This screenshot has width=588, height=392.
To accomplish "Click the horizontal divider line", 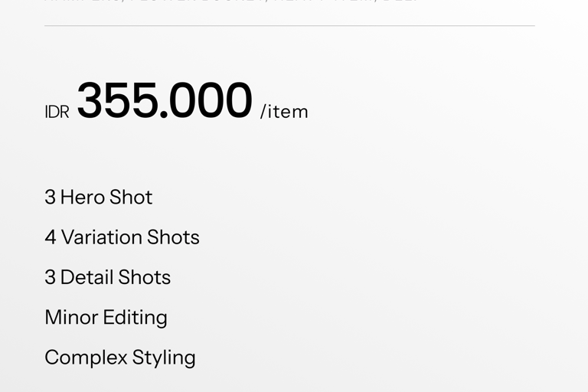I will pos(289,26).
